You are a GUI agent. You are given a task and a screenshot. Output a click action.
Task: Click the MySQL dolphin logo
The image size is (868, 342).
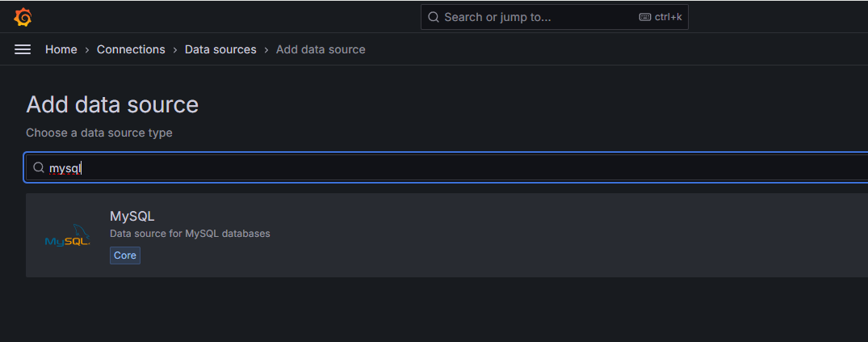pyautogui.click(x=68, y=235)
